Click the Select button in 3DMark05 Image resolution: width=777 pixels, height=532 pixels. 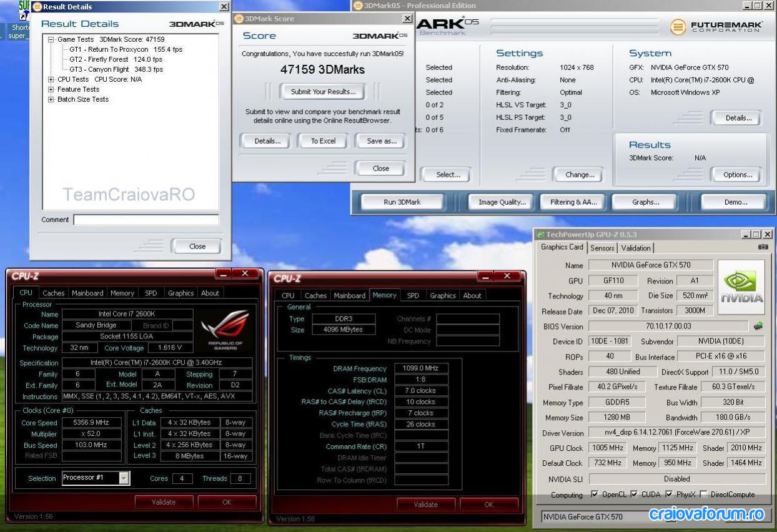coord(448,175)
